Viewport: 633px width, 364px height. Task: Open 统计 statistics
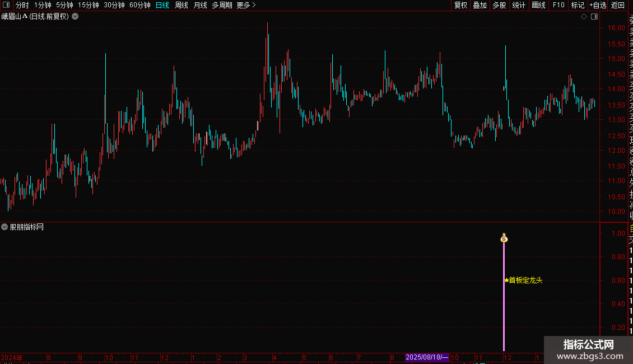tap(519, 5)
